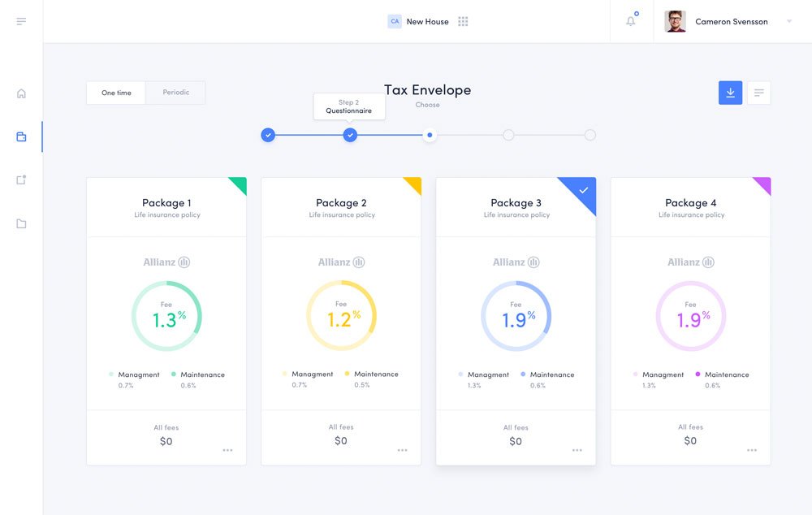Click the blue download button
The image size is (812, 515).
point(730,93)
